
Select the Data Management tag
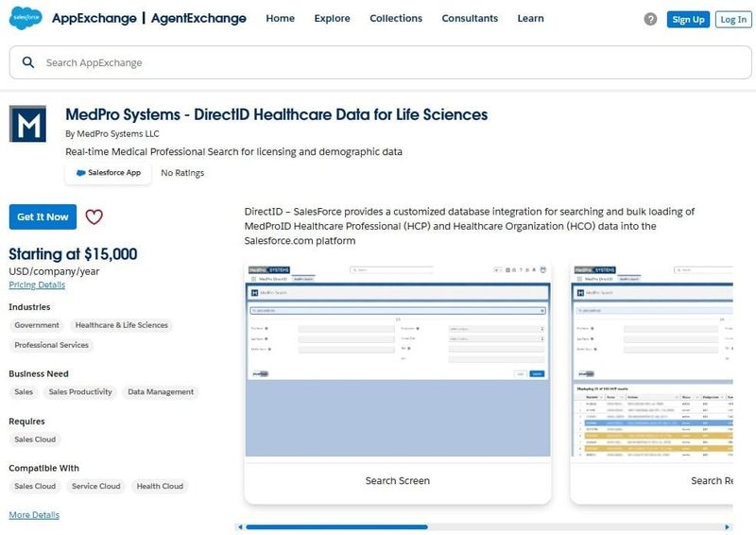(x=161, y=391)
